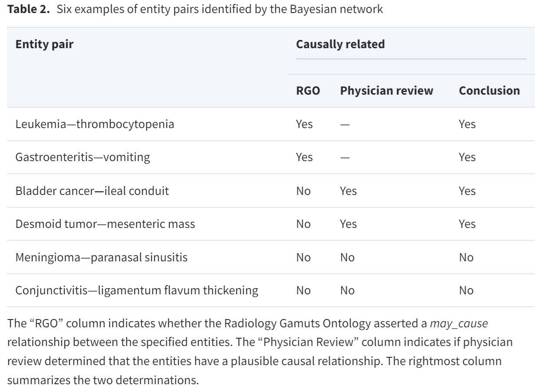Click the Gastroenteritis—vomiting row label
The image size is (538, 392).
click(83, 158)
